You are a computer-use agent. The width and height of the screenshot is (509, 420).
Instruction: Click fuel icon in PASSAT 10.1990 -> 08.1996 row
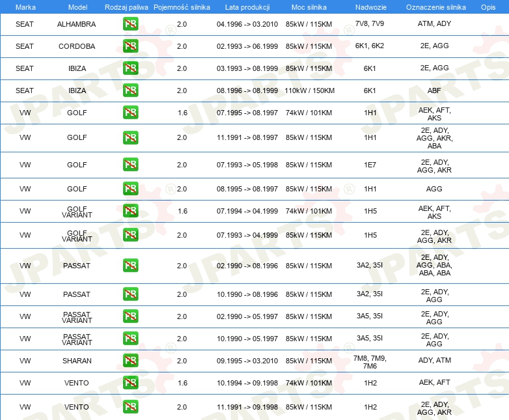130,294
